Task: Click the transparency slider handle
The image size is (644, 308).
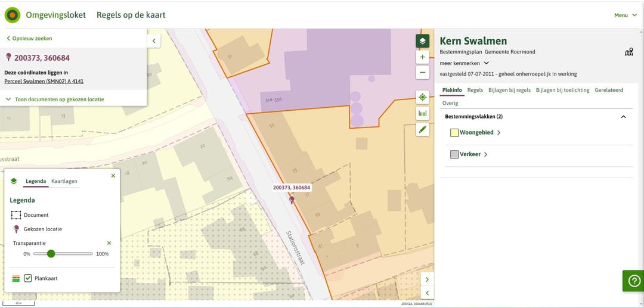Action: (x=51, y=254)
